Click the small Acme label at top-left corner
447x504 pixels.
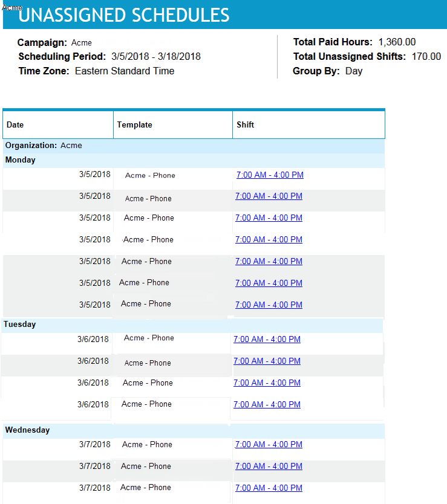[12, 7]
